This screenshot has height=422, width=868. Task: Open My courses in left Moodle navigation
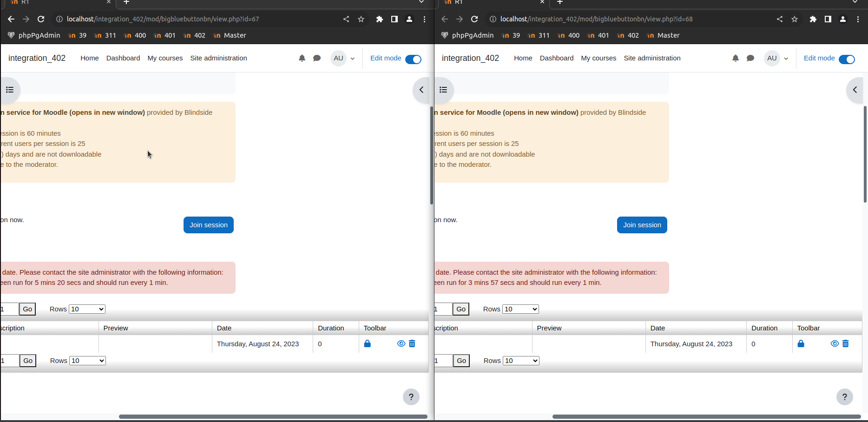[x=165, y=58]
